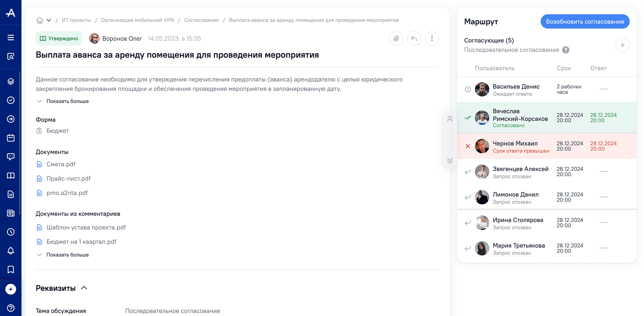Show more documents from comments
Viewport: 644px width, 316px height.
click(x=67, y=255)
